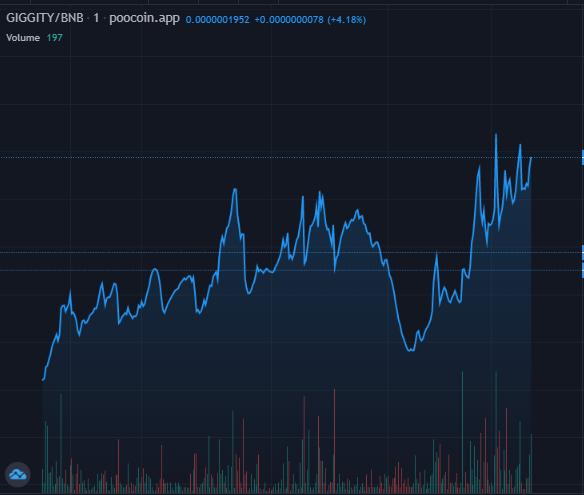Click the volume value 197
Image resolution: width=584 pixels, height=495 pixels.
coord(54,38)
